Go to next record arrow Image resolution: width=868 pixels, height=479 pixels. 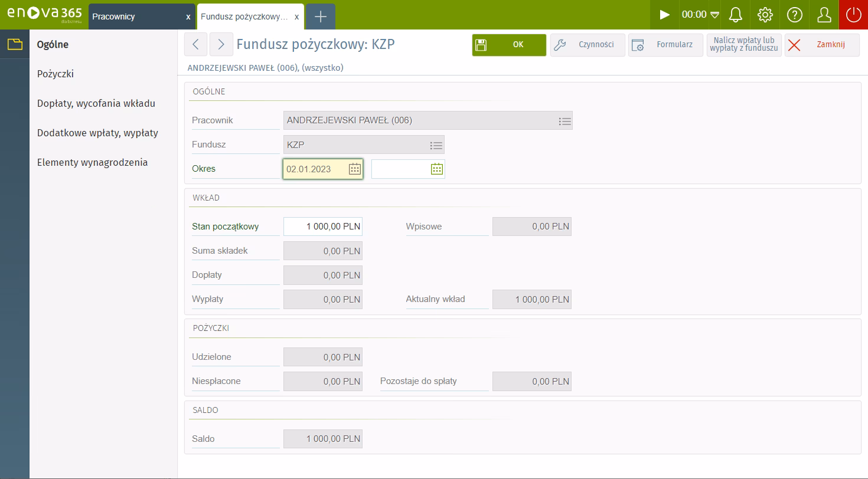tap(221, 45)
